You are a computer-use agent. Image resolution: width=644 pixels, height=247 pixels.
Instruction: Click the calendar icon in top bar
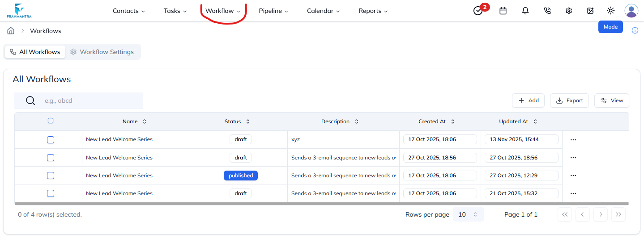(x=503, y=11)
